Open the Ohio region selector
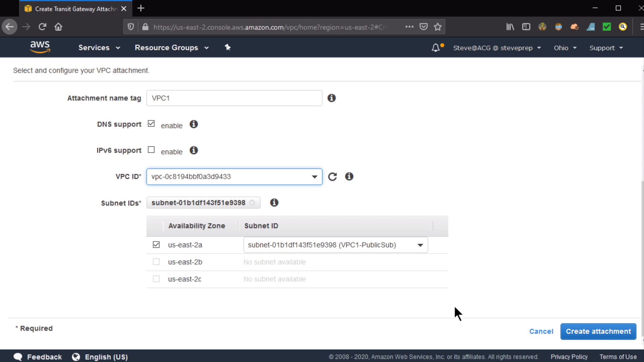644x362 pixels. pyautogui.click(x=565, y=48)
